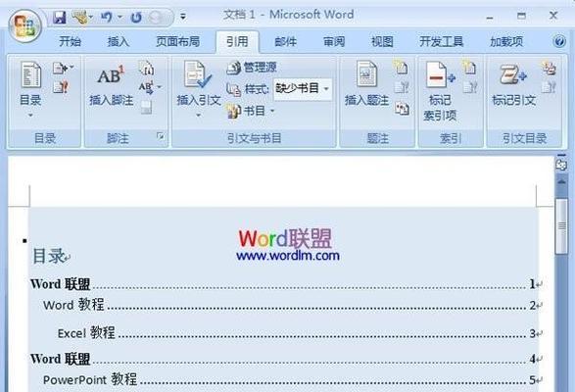Click the Word 教程 contents entry
575x392 pixels.
[290, 305]
